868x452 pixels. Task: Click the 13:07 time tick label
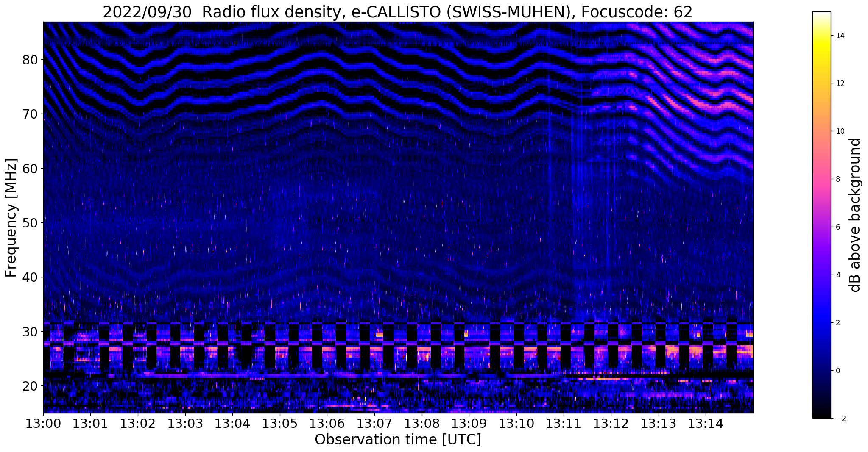(x=374, y=423)
